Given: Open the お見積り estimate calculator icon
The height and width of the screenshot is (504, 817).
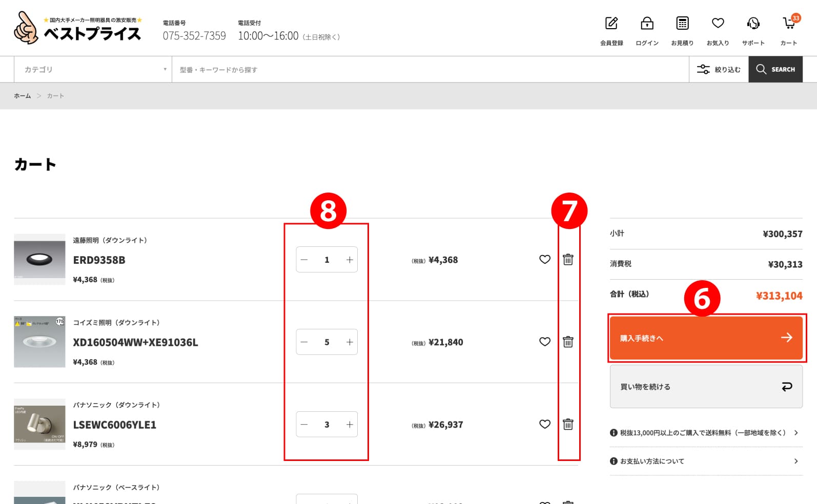Looking at the screenshot, I should pyautogui.click(x=682, y=24).
